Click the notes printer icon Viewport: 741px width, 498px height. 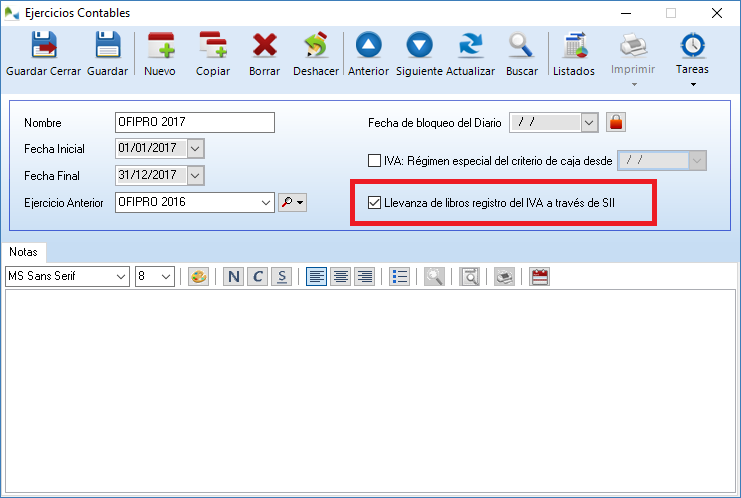point(504,276)
